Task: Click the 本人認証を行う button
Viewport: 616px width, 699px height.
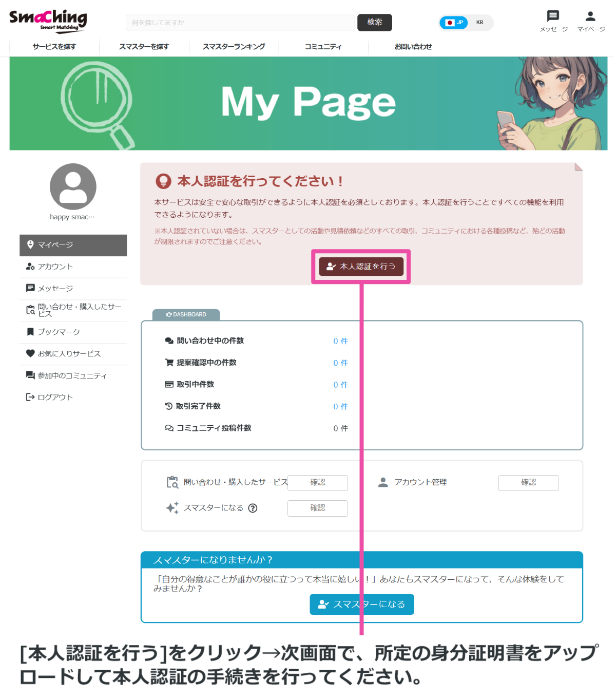Action: 360,267
